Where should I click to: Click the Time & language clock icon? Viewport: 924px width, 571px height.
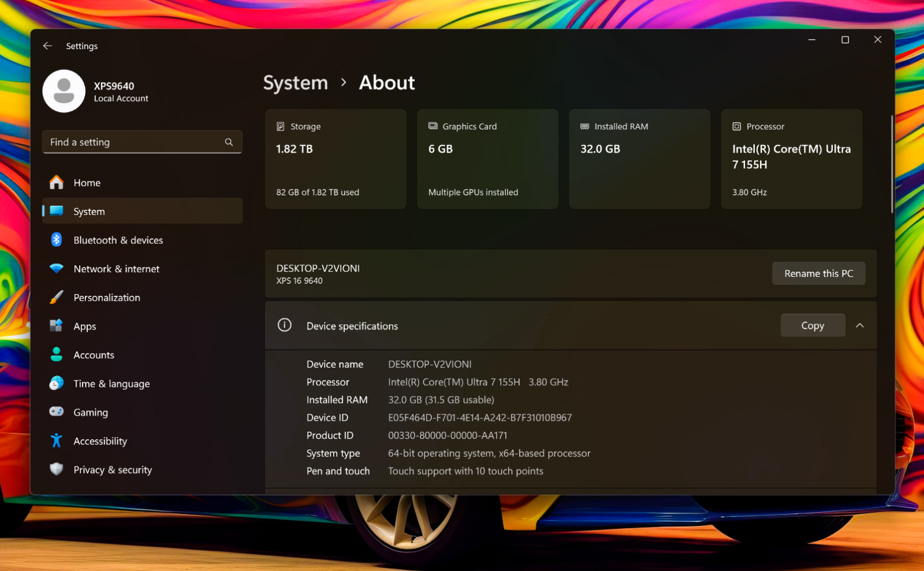(x=56, y=383)
